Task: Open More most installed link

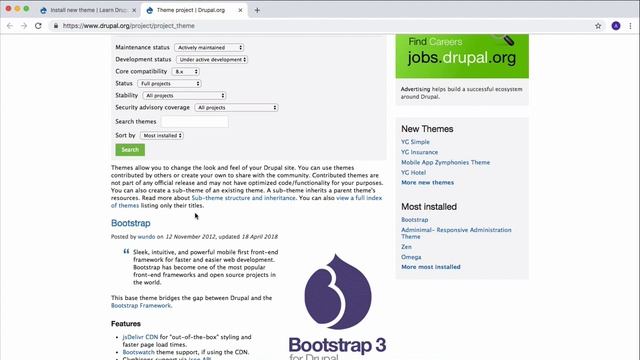Action: (x=431, y=267)
